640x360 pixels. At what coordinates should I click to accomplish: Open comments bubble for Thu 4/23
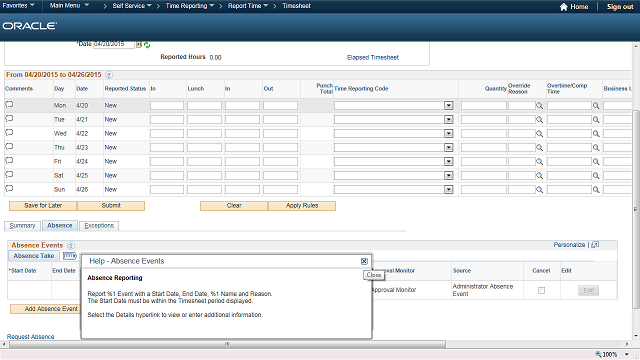(9, 147)
